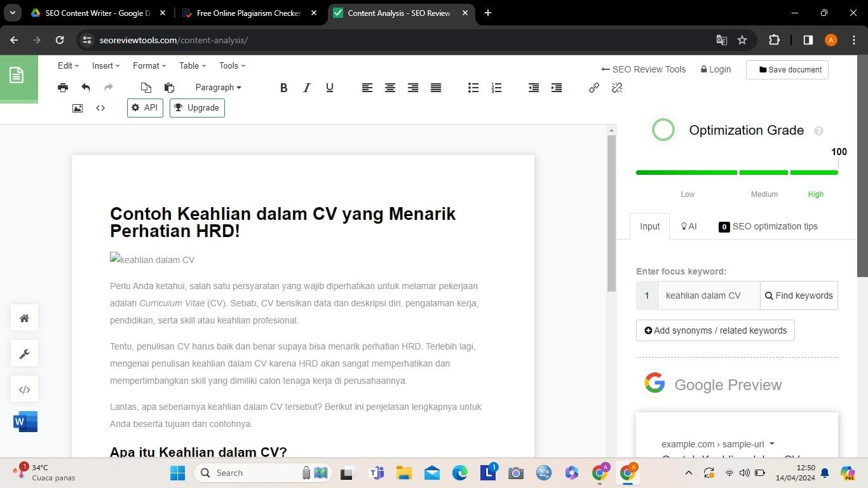The height and width of the screenshot is (488, 868).
Task: Expand the Paragraph style dropdown
Action: tap(218, 88)
